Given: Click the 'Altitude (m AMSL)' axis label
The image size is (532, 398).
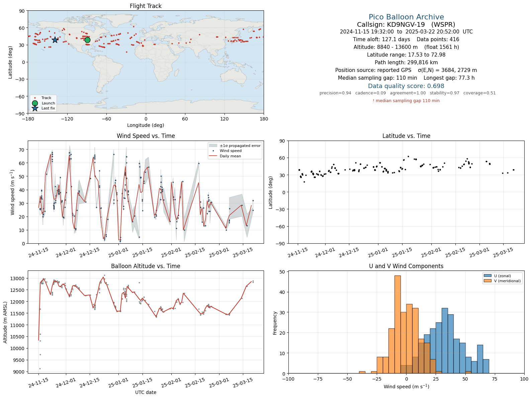Looking at the screenshot, I should (x=5, y=322).
